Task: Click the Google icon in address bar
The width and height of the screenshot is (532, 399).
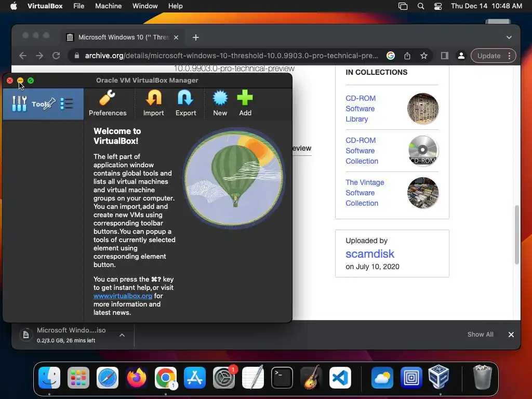Action: [391, 56]
